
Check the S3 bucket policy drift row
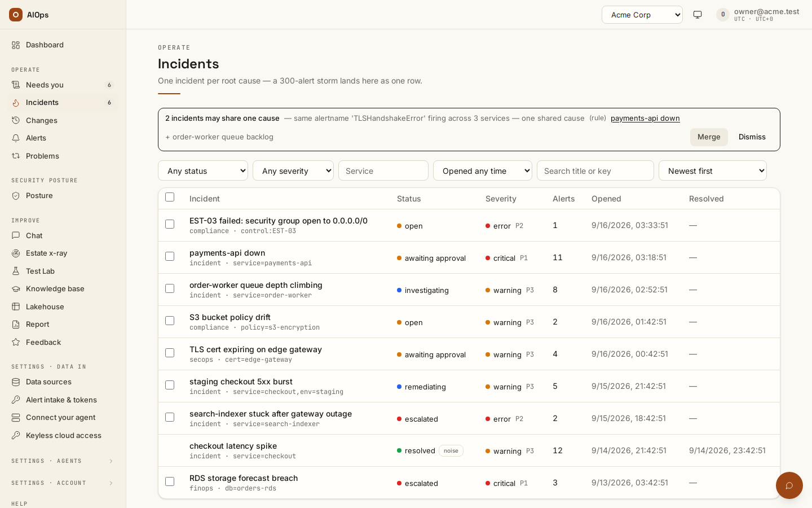coord(170,321)
